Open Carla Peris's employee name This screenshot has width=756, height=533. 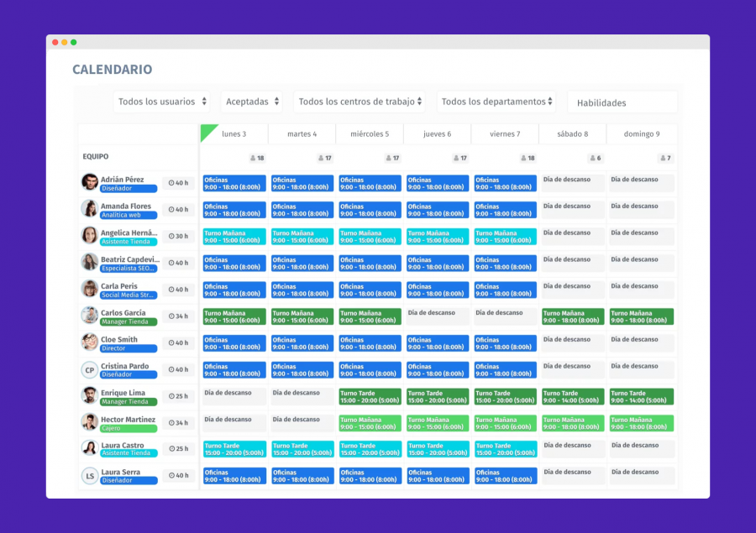click(x=119, y=285)
